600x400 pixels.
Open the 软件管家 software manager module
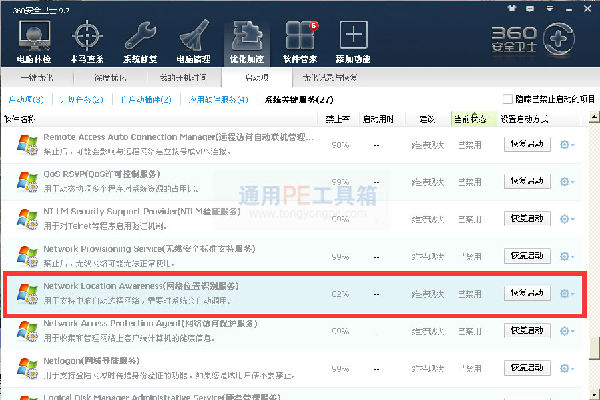(300, 41)
